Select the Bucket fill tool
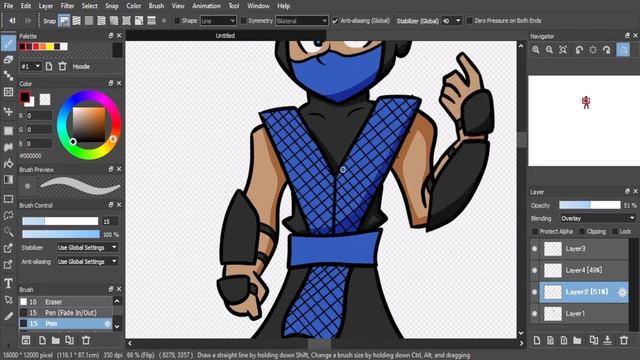 (x=8, y=163)
